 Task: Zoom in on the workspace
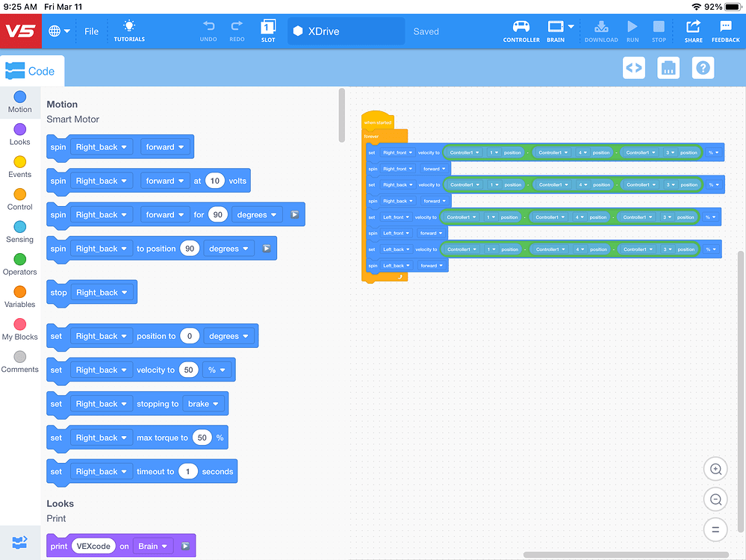pyautogui.click(x=715, y=469)
